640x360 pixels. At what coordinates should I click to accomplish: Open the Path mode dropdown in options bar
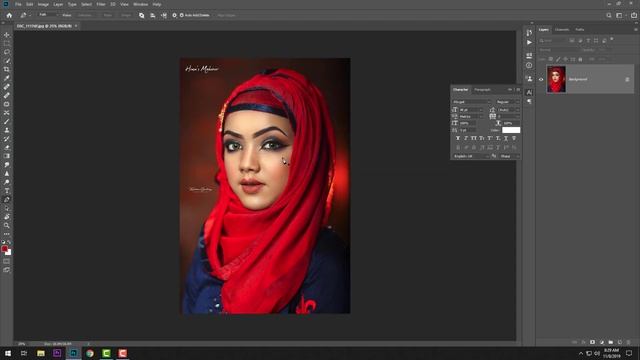click(47, 15)
